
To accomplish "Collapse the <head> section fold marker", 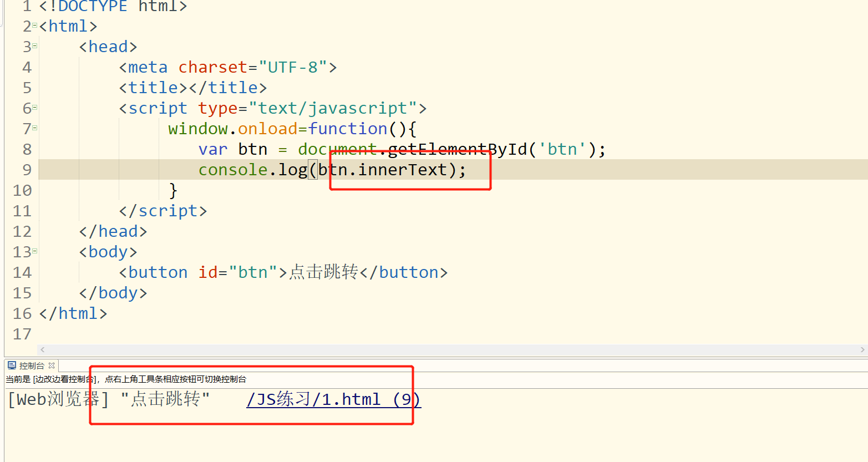I will [35, 46].
